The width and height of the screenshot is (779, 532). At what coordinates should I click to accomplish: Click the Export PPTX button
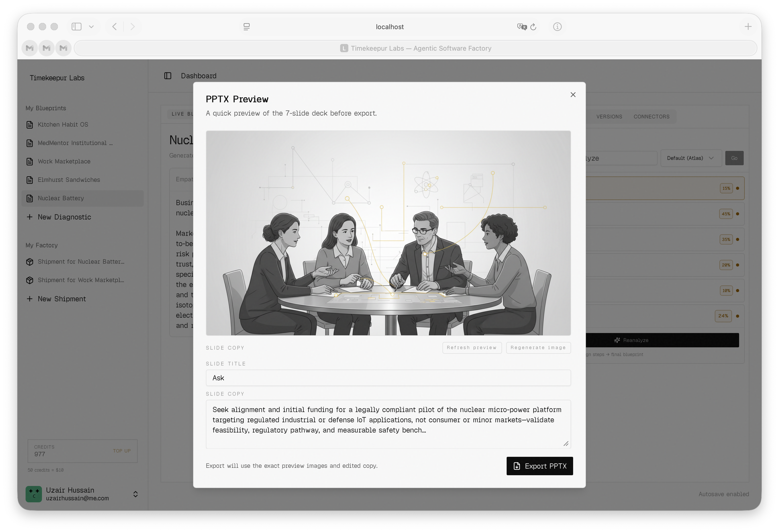(539, 466)
